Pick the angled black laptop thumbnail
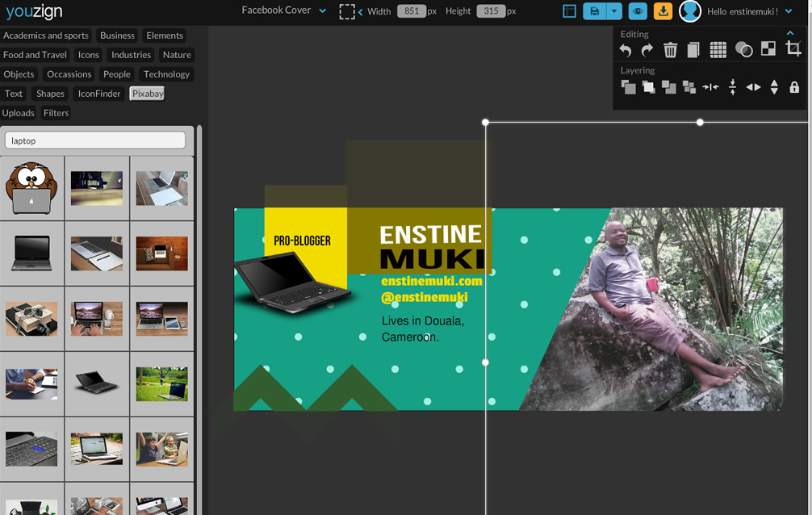 click(x=97, y=383)
